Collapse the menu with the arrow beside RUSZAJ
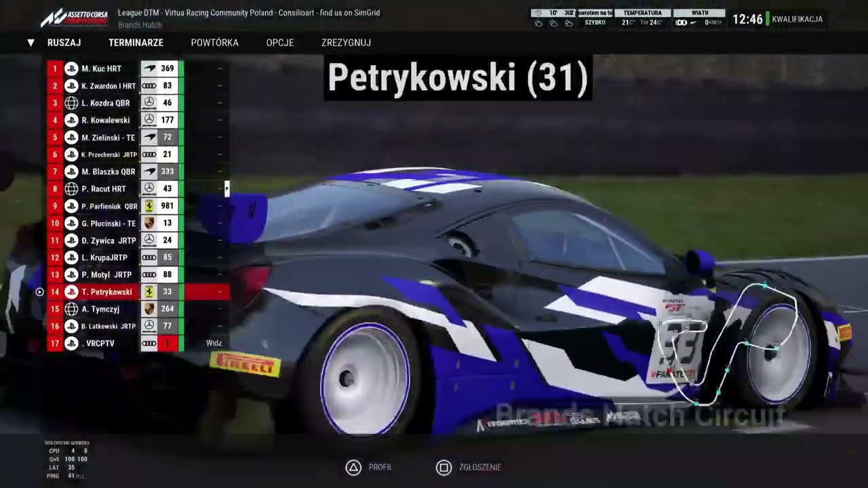 click(31, 43)
